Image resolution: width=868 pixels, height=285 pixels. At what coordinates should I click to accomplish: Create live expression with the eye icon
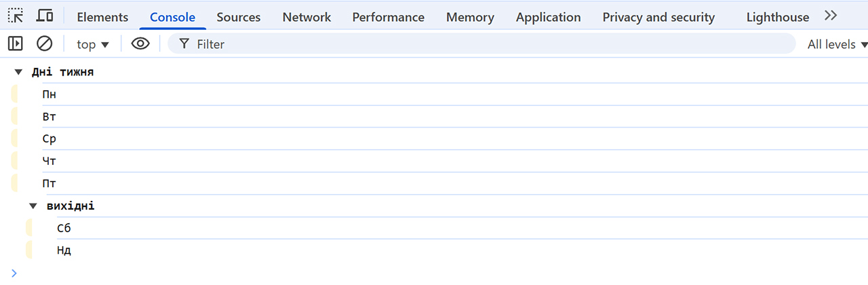140,44
